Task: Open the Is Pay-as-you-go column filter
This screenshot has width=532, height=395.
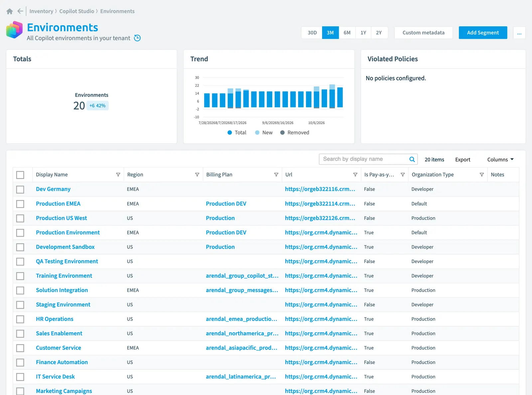Action: (x=403, y=175)
